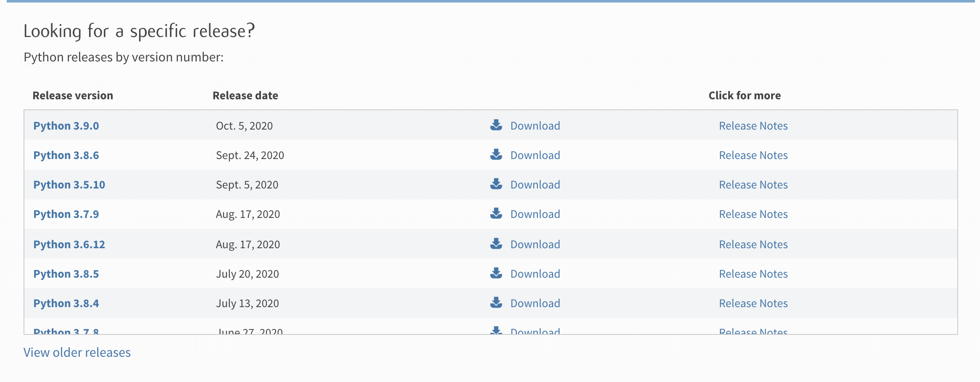
Task: Open Python 3.8.4 release page
Action: click(x=66, y=303)
